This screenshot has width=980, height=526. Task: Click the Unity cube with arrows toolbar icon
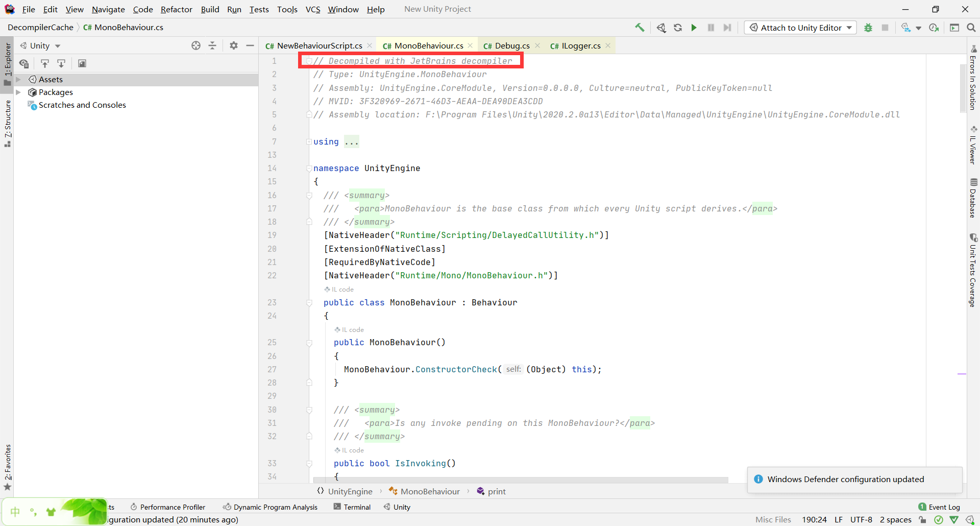661,28
